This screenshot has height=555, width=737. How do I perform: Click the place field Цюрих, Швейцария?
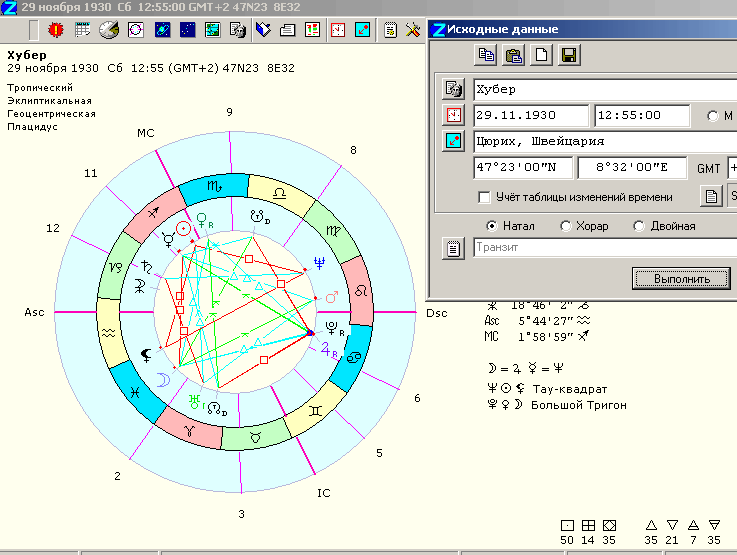coord(605,141)
